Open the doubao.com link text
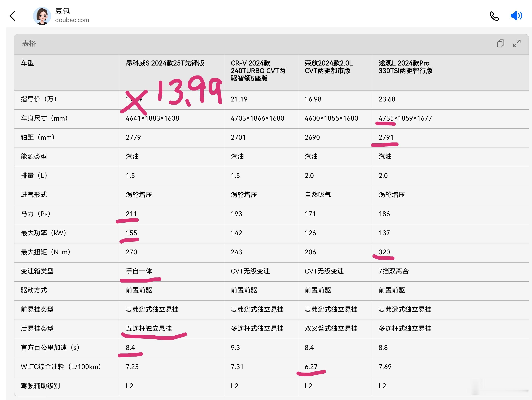 (x=72, y=20)
